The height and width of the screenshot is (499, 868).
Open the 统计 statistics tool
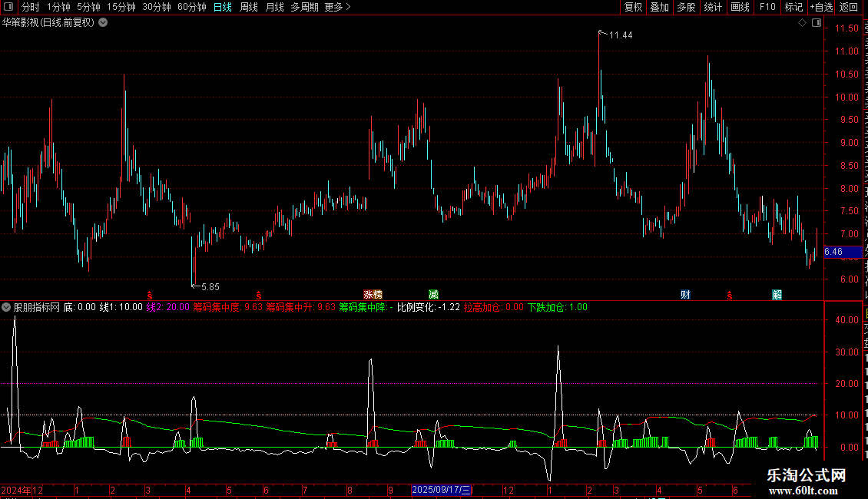(712, 7)
